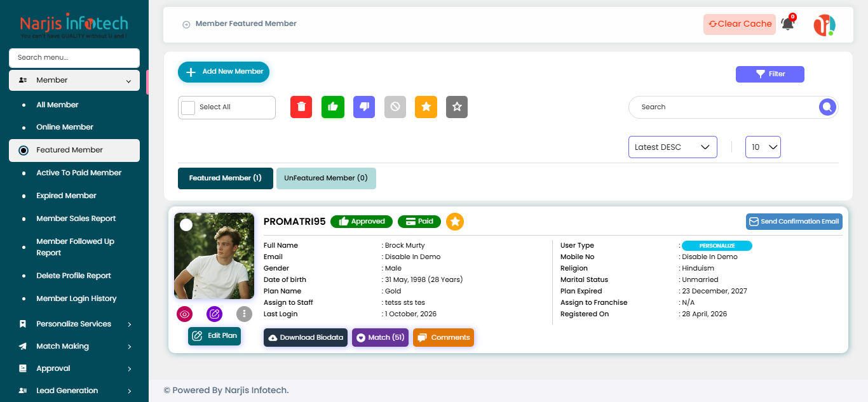Open Active To Paid Member page
The width and height of the screenshot is (868, 402).
(79, 173)
